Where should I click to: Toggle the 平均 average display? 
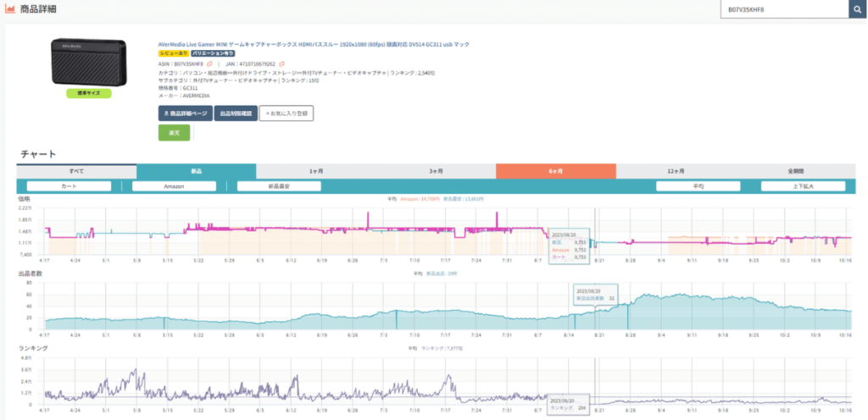(x=698, y=186)
